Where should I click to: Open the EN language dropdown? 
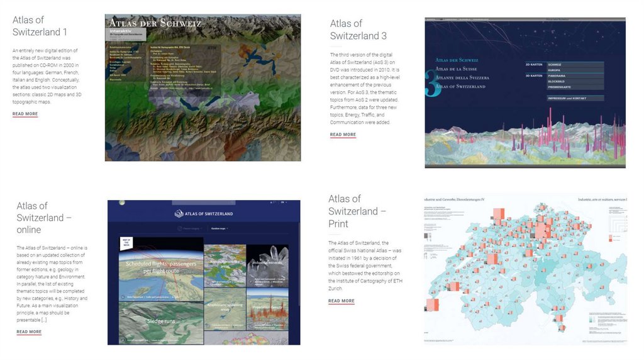pyautogui.click(x=284, y=203)
